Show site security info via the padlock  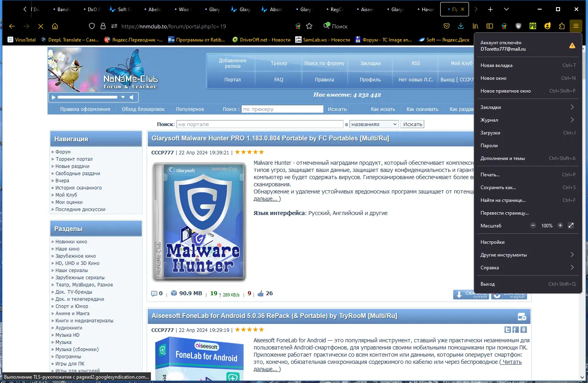pyautogui.click(x=103, y=26)
